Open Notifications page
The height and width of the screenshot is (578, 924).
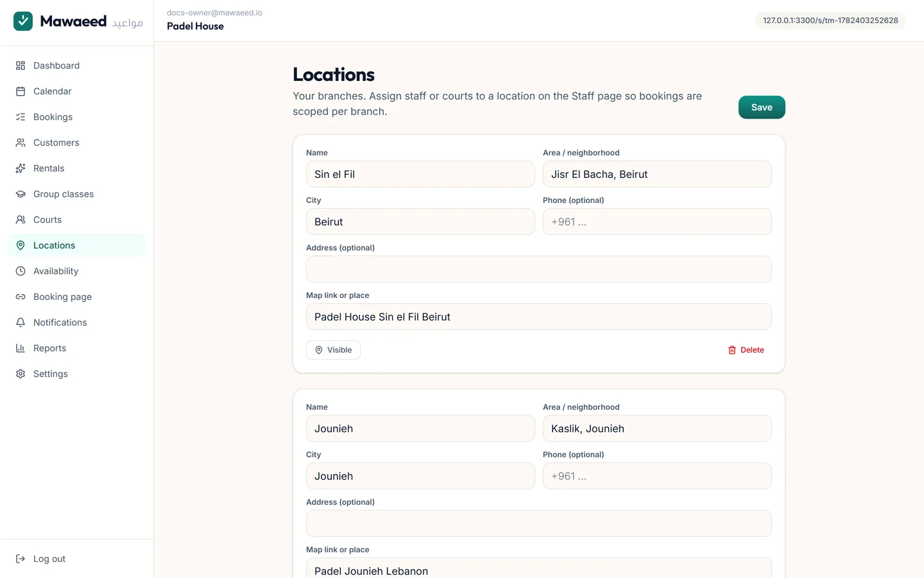click(x=77, y=322)
